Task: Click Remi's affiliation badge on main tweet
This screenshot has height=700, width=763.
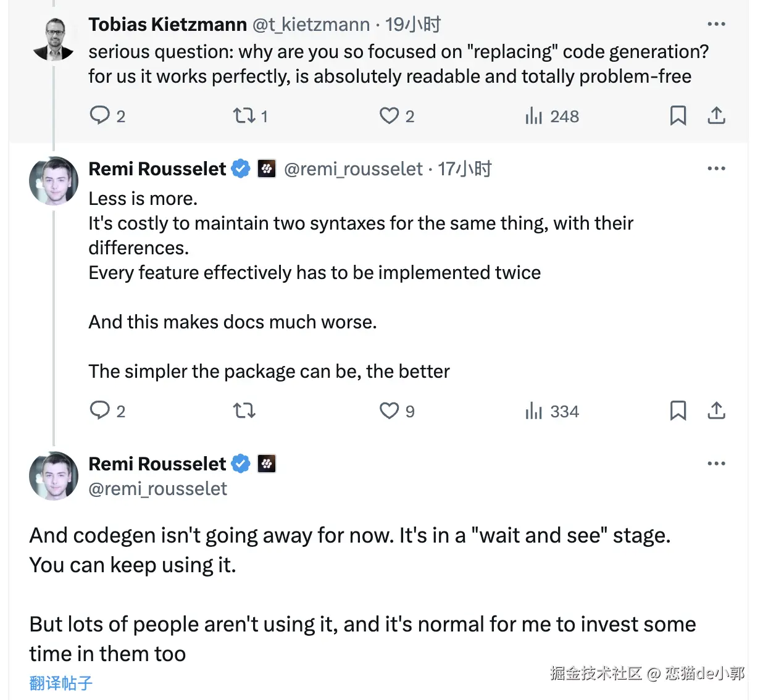Action: (267, 464)
